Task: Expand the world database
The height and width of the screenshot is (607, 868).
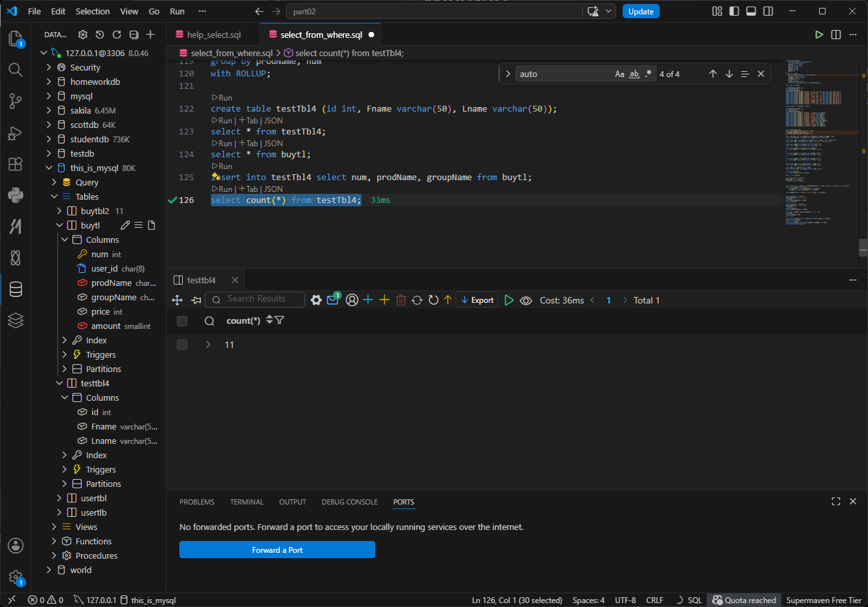Action: click(x=48, y=570)
